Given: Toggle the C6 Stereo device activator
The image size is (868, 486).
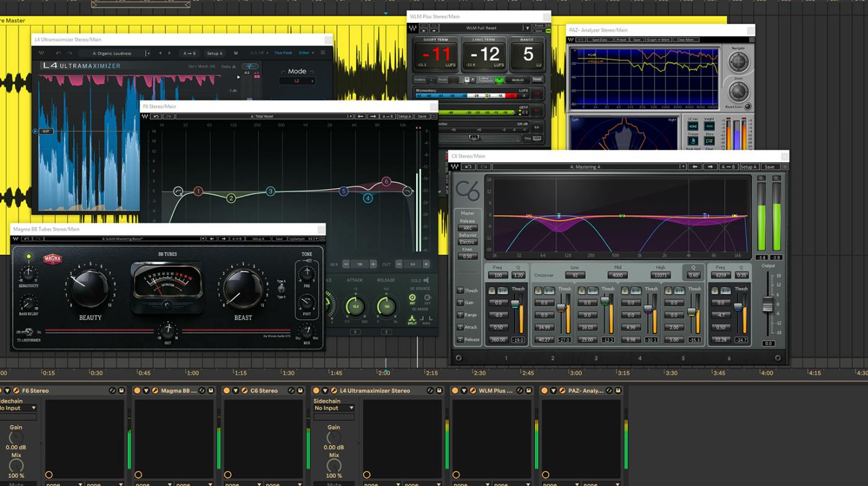Looking at the screenshot, I should coord(227,391).
